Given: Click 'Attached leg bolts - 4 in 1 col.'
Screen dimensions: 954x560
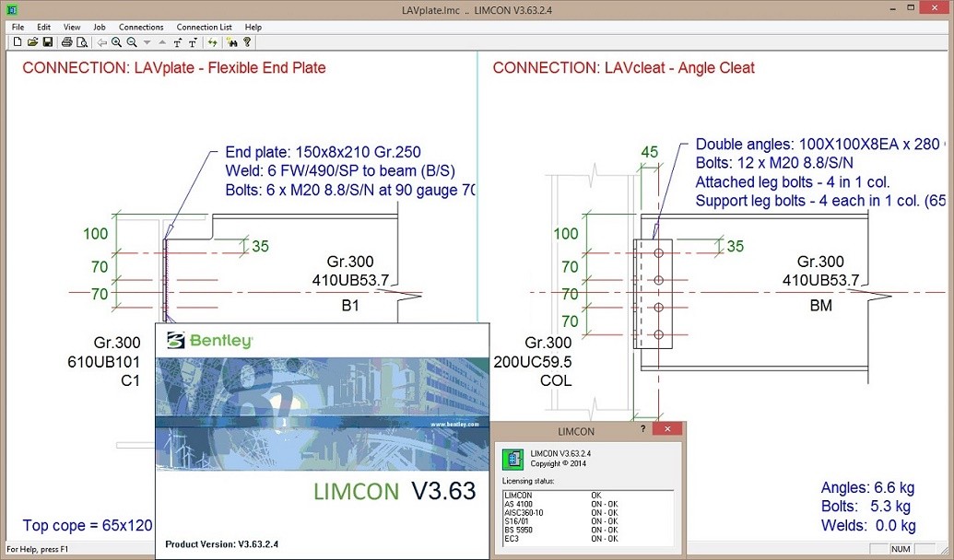Looking at the screenshot, I should point(793,181).
